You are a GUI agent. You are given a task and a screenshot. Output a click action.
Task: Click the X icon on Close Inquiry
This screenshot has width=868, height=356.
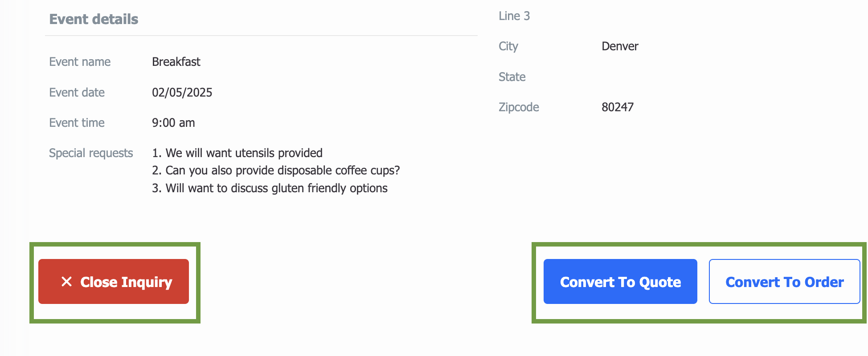(x=66, y=282)
